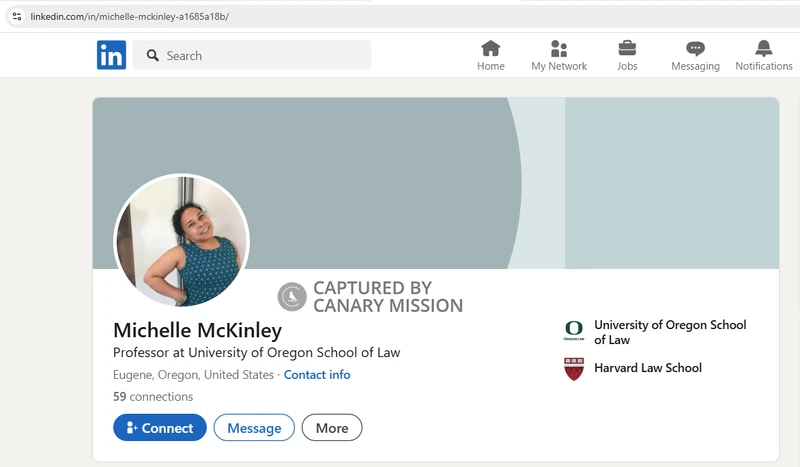Click the Message button
Screen dimensions: 800x467
(254, 428)
